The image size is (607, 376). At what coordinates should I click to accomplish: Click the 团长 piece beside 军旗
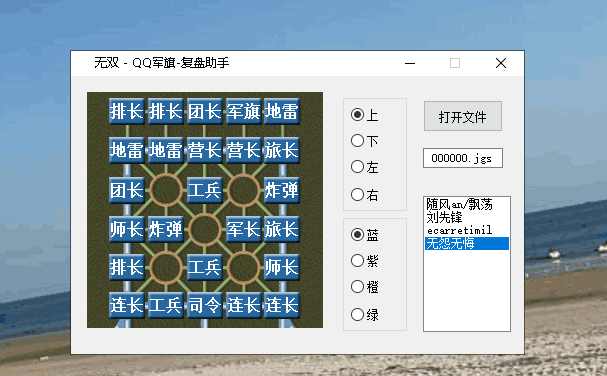click(x=204, y=112)
